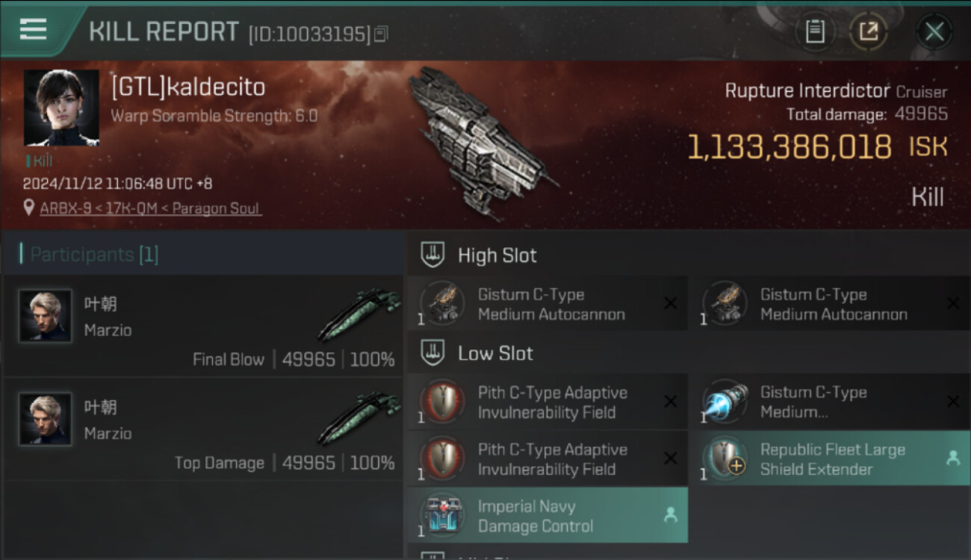Select Republic Fleet Large Shield Extender
The image size is (971, 560).
830,459
